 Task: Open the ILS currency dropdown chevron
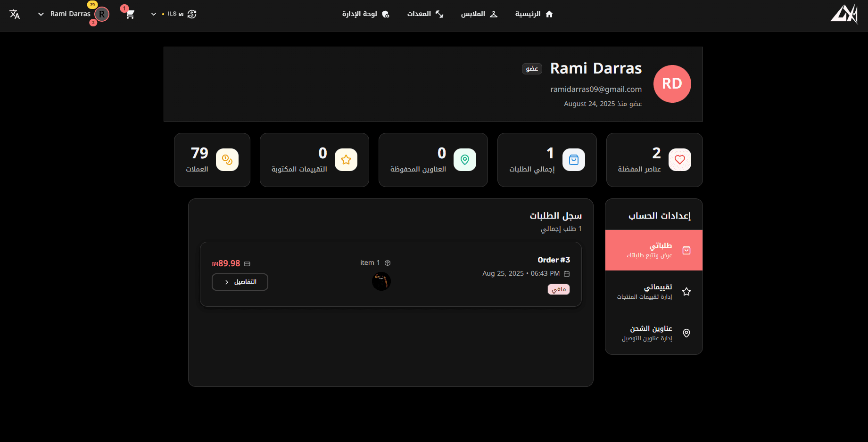153,14
